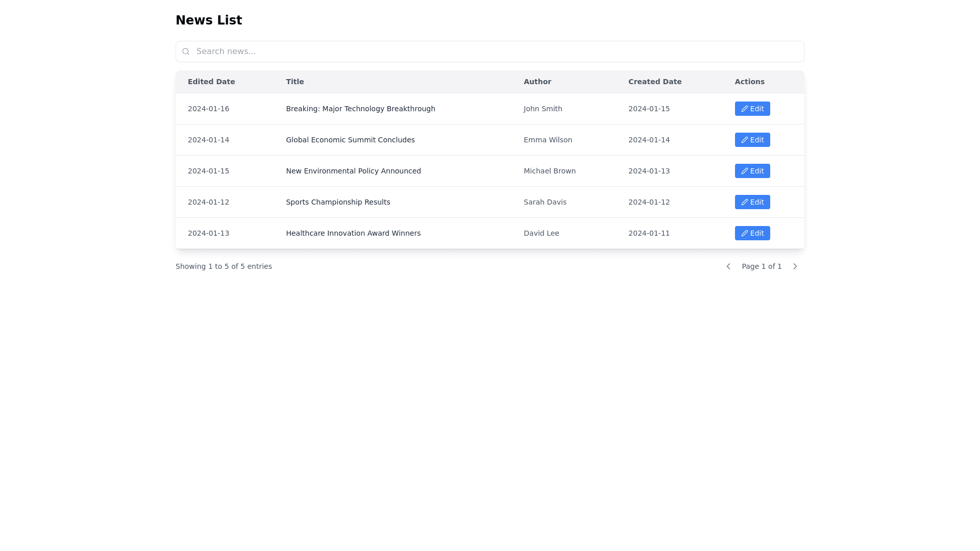
Task: Focus the Search news input field
Action: (490, 52)
